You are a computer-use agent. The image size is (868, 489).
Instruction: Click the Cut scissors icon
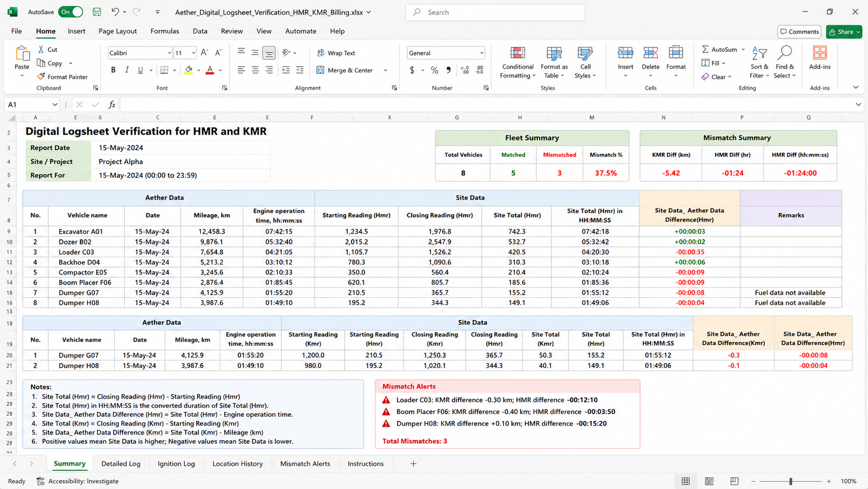point(41,49)
